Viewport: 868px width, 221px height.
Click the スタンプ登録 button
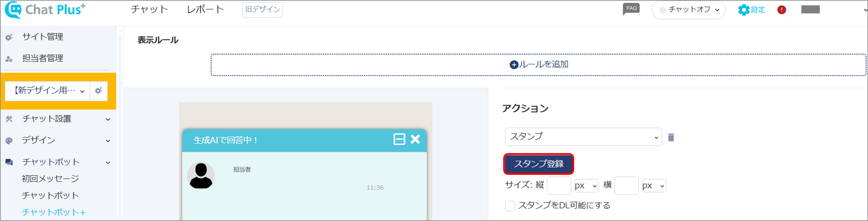(538, 164)
